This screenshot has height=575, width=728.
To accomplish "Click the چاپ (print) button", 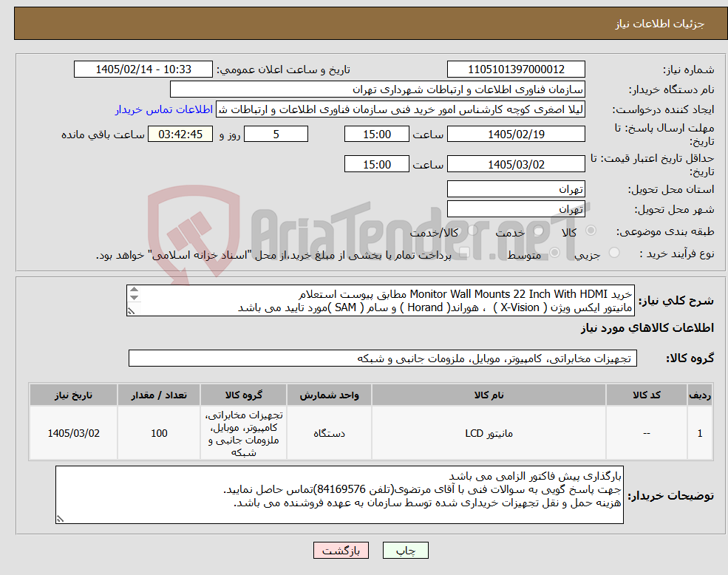I will click(x=405, y=551).
